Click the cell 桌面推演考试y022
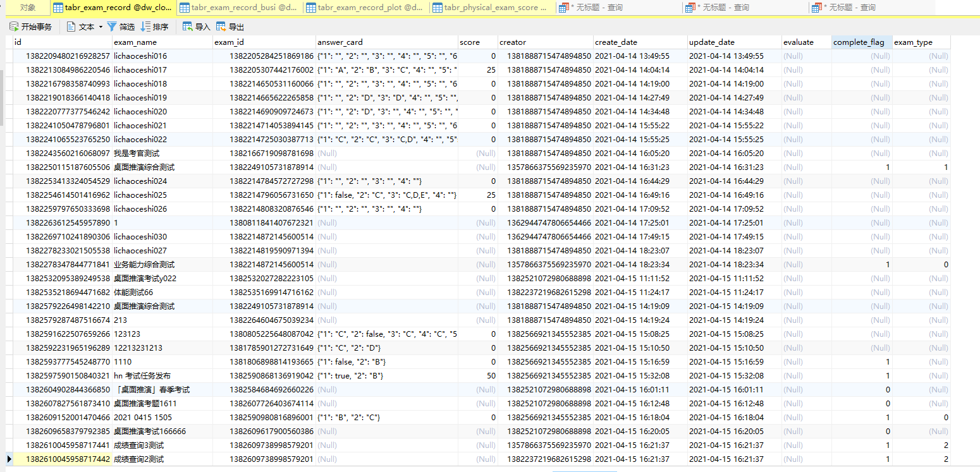Screen dimensions: 980x472 click(x=162, y=278)
